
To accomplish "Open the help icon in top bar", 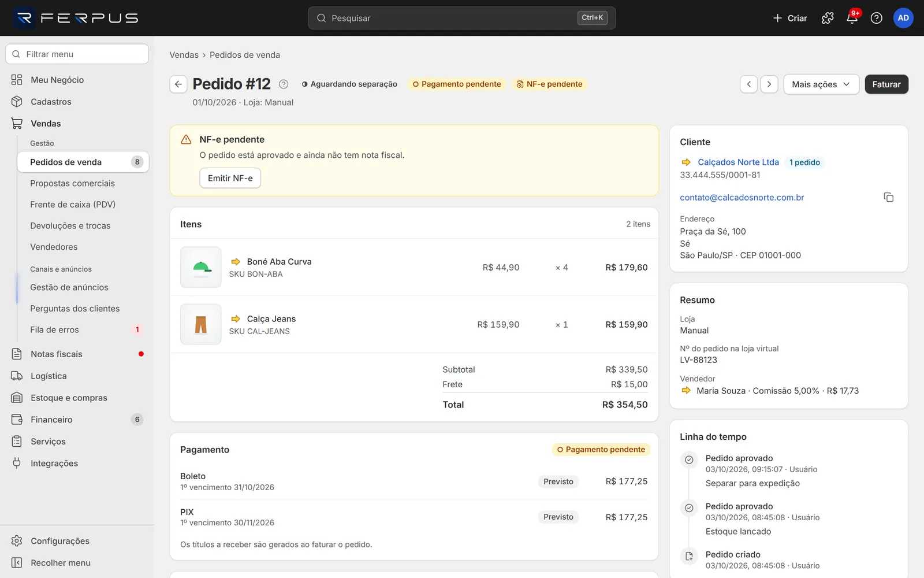I will click(x=876, y=18).
